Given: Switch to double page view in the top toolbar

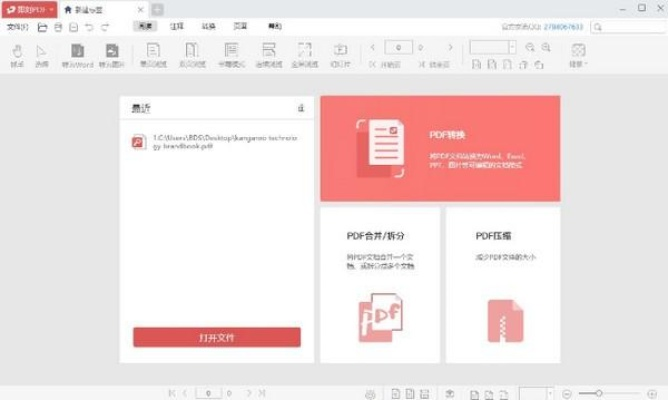Looking at the screenshot, I should tap(192, 55).
